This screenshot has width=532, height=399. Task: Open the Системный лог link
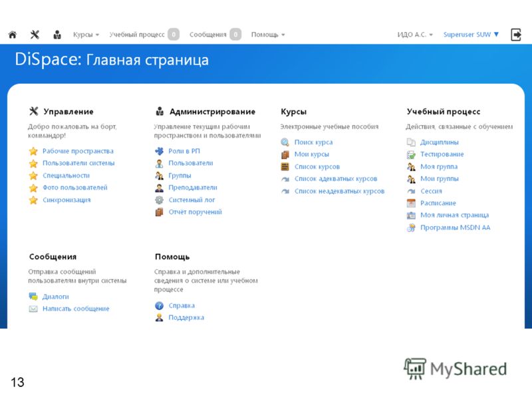192,200
